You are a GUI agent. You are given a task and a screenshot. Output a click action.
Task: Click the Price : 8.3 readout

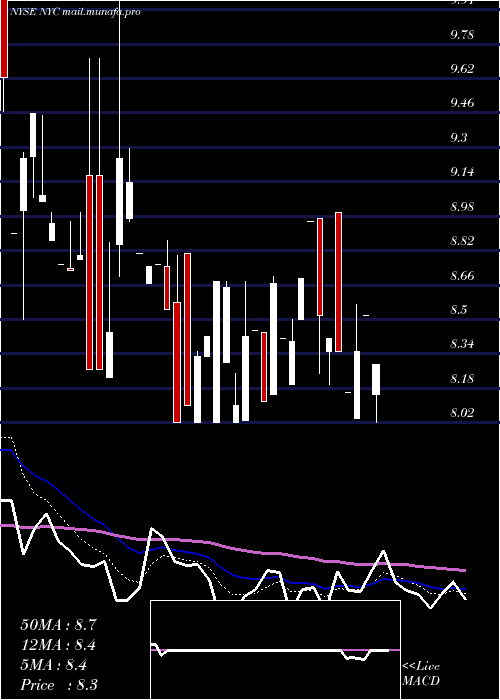pos(59,685)
